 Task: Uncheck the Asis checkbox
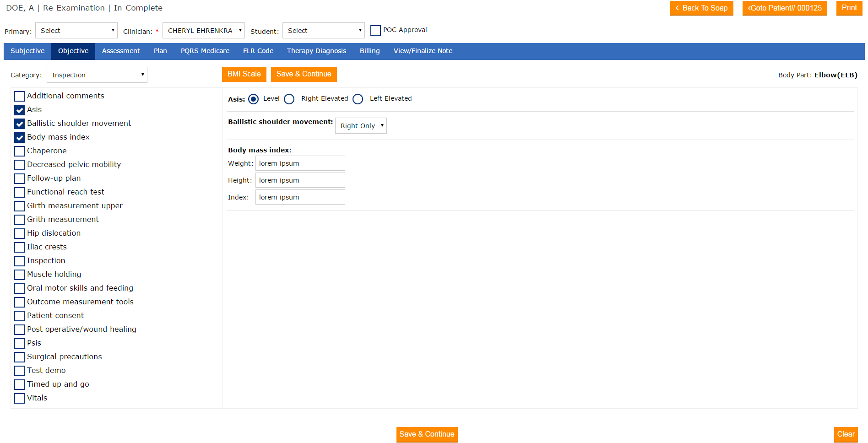[x=20, y=110]
